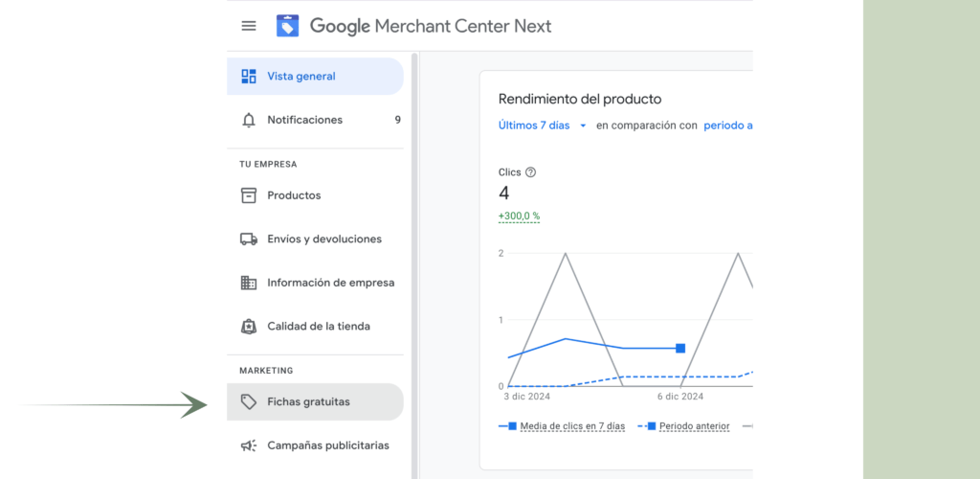The image size is (980, 479).
Task: Click the Información de empresa building icon
Action: pos(249,283)
